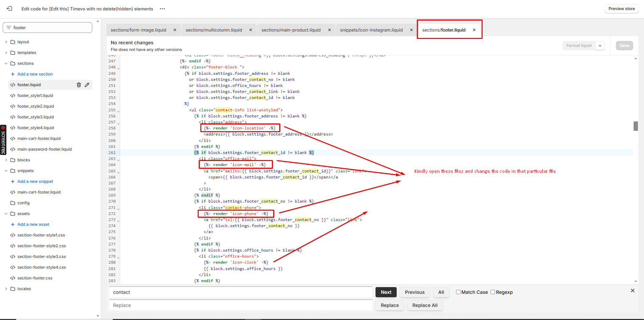
Task: Switch to sections/multicolumn.liquid tab
Action: (214, 30)
